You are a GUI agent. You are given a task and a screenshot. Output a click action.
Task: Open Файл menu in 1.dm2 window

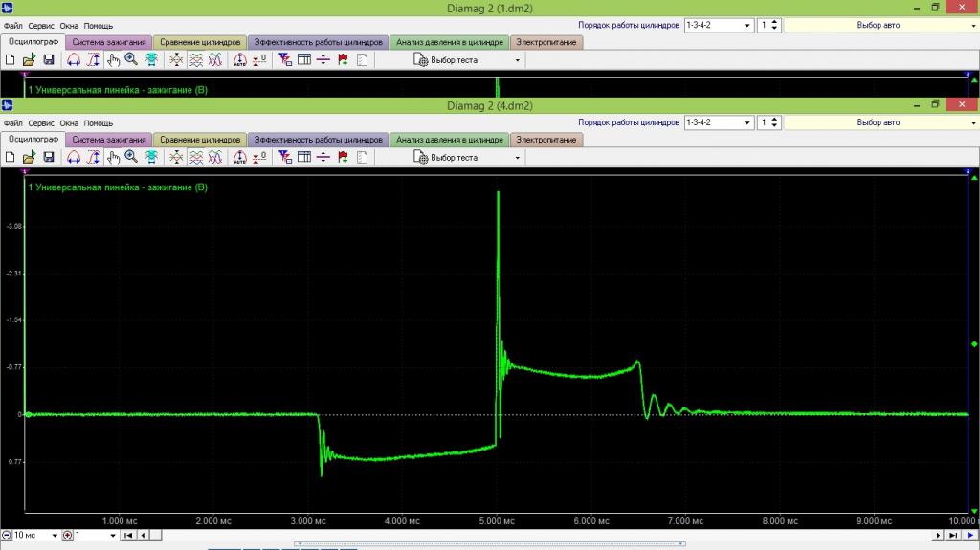(12, 26)
